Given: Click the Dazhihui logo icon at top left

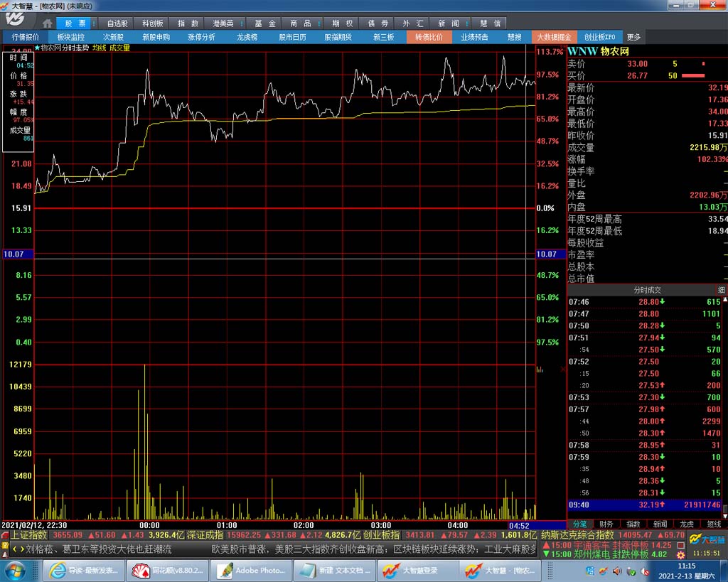Looking at the screenshot, I should coord(16,19).
